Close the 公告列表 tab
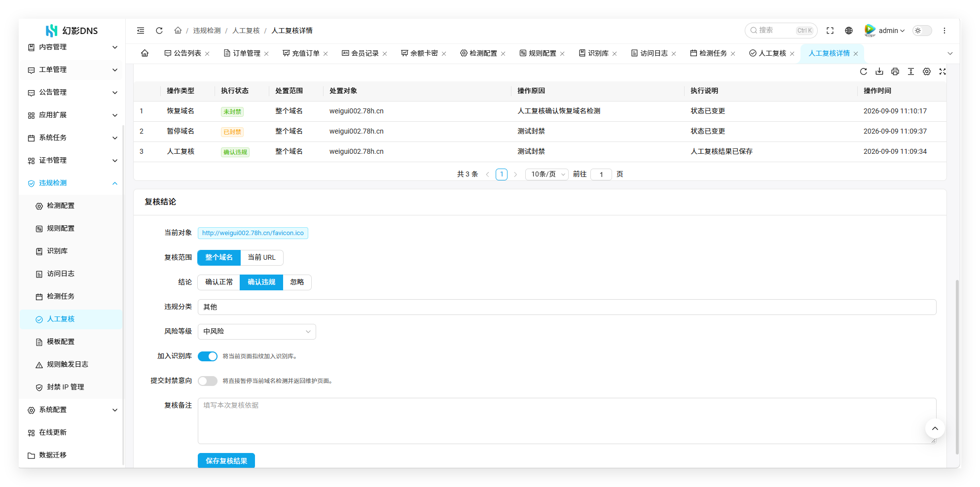The width and height of the screenshot is (980, 487). click(207, 54)
